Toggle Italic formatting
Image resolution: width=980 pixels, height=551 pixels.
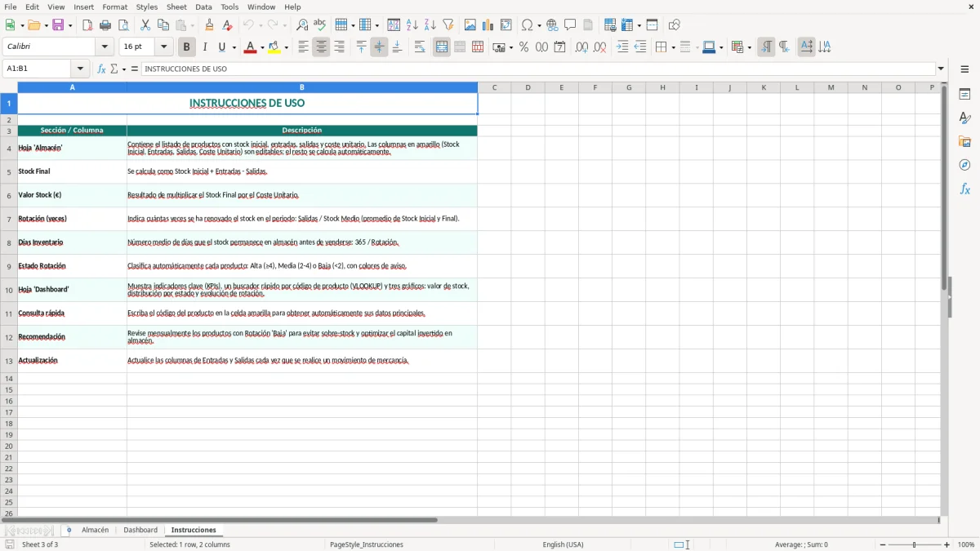tap(205, 47)
